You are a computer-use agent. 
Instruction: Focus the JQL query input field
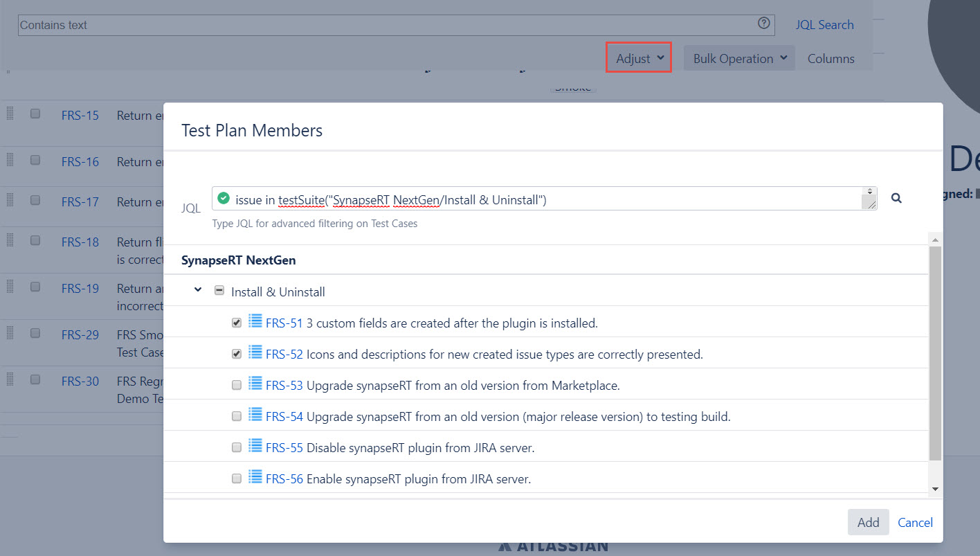point(545,199)
